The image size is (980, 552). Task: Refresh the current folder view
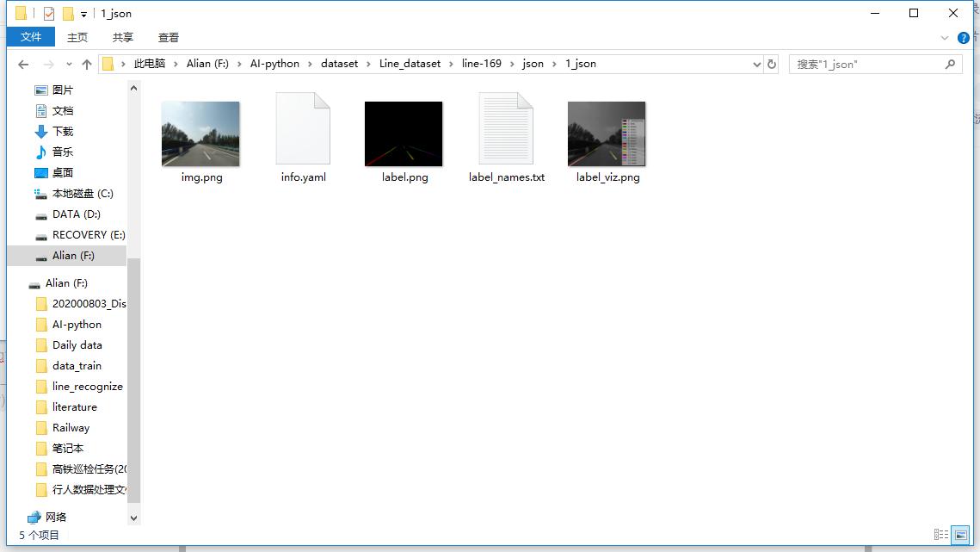click(772, 63)
